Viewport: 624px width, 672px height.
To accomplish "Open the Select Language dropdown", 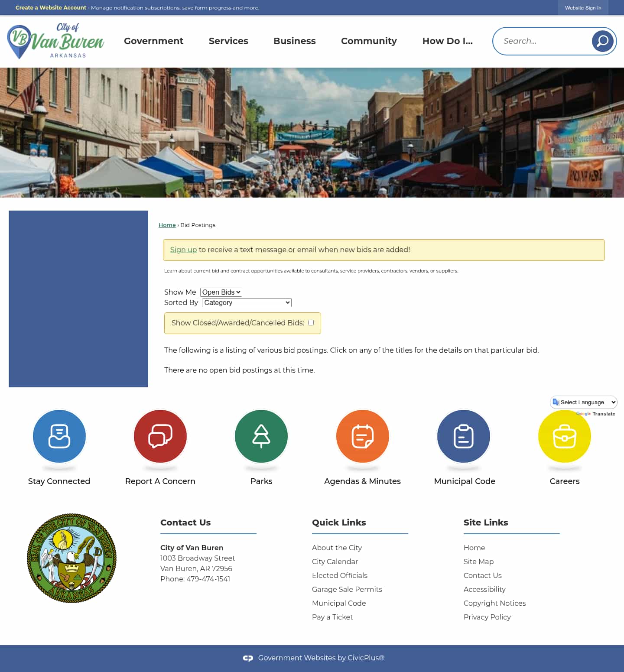I will coord(583,402).
